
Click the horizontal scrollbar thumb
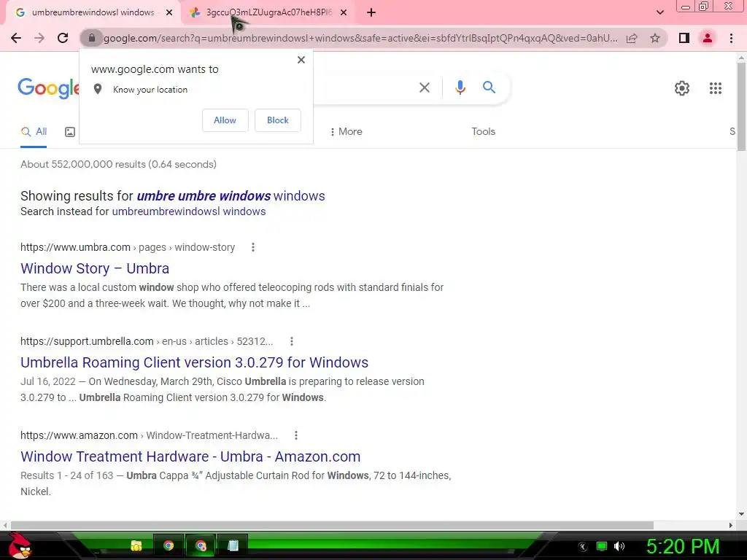[x=332, y=525]
